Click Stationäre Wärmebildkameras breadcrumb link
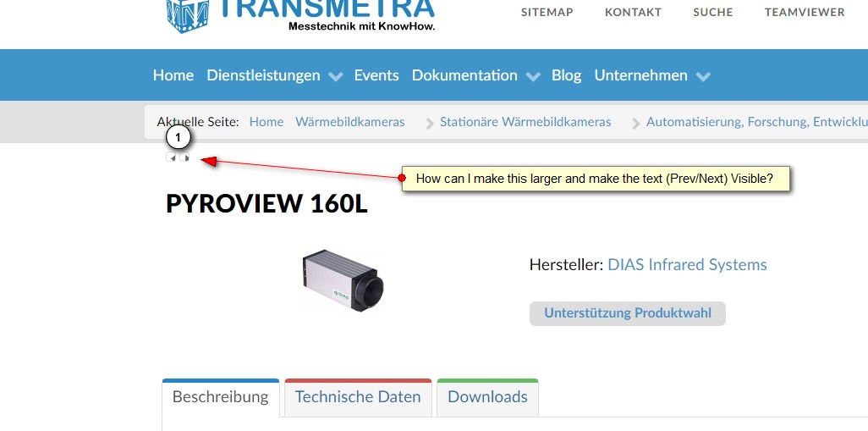The image size is (868, 431). [525, 122]
